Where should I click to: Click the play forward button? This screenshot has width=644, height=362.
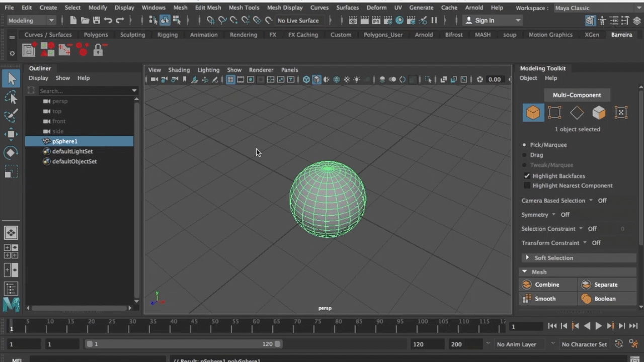(598, 326)
